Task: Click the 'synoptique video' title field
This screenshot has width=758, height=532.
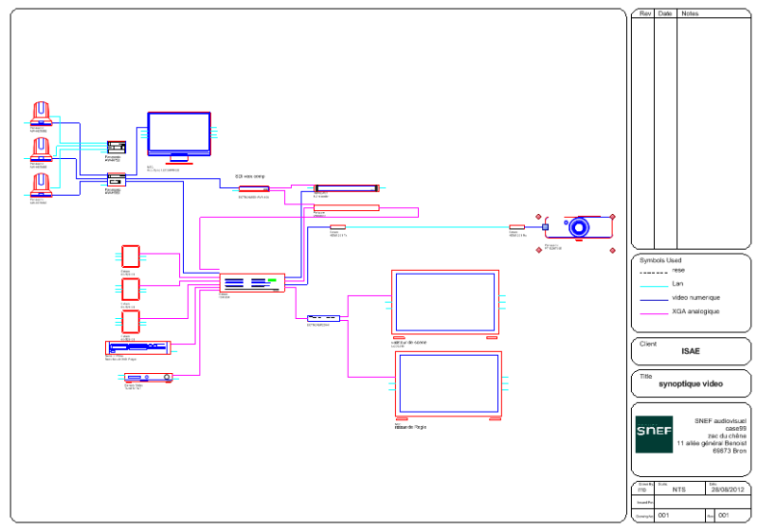Action: 690,385
